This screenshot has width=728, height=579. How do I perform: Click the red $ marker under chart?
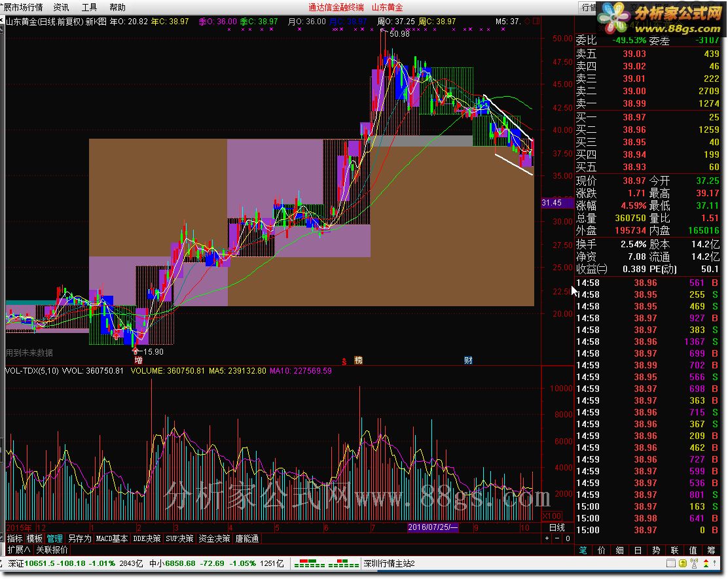point(344,361)
